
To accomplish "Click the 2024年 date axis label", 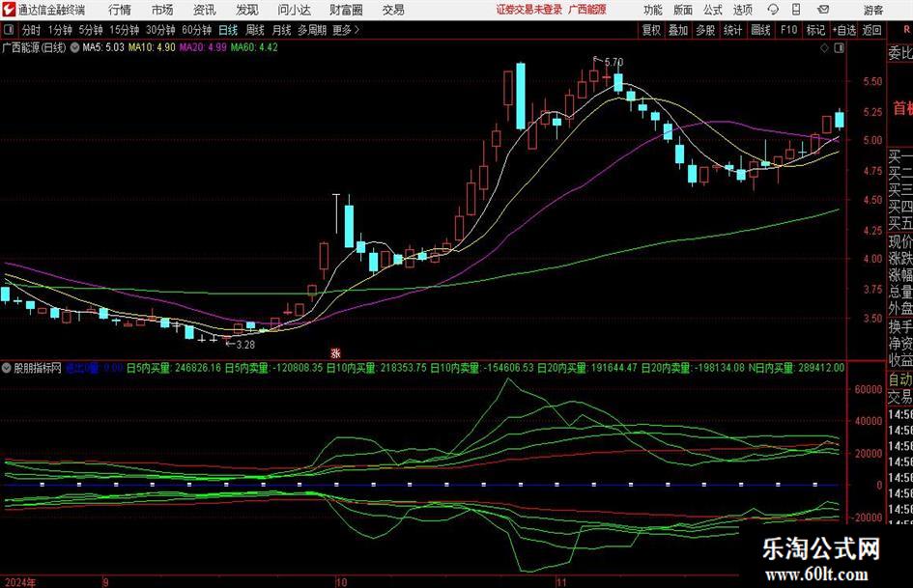I will tap(19, 582).
